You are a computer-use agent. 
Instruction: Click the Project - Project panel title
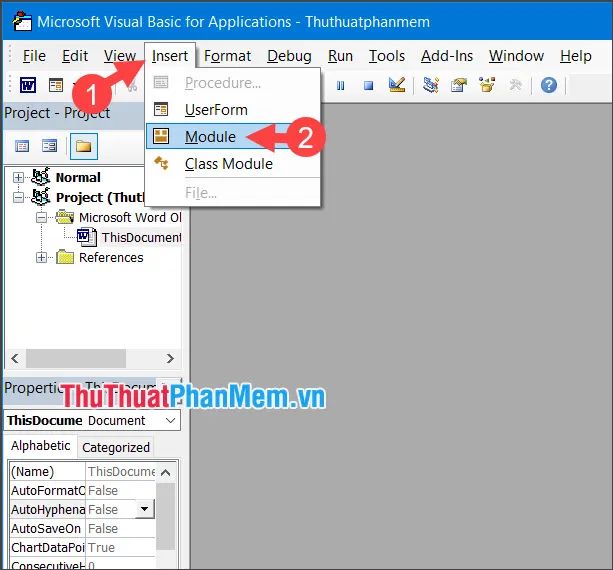pos(57,113)
